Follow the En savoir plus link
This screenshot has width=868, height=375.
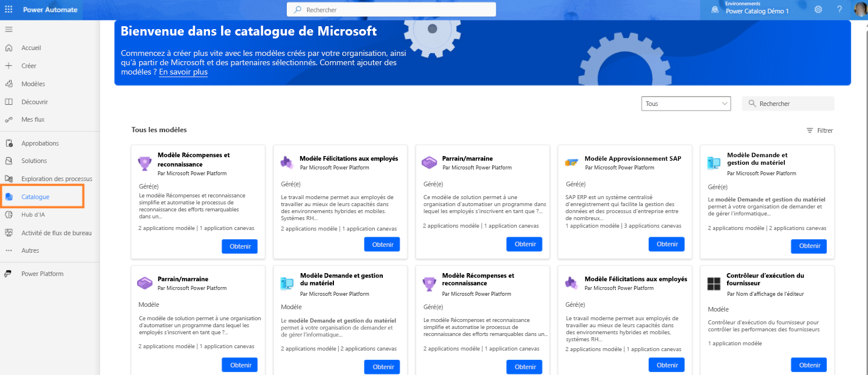click(183, 72)
